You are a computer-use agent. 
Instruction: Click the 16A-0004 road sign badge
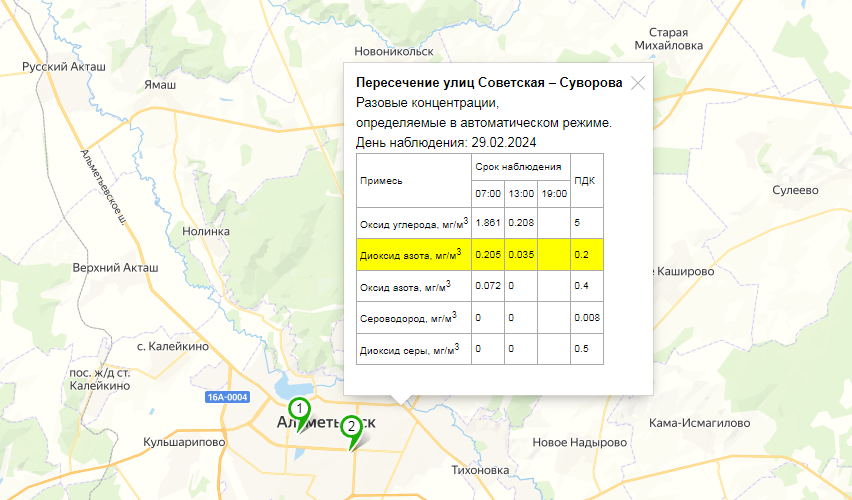point(228,397)
